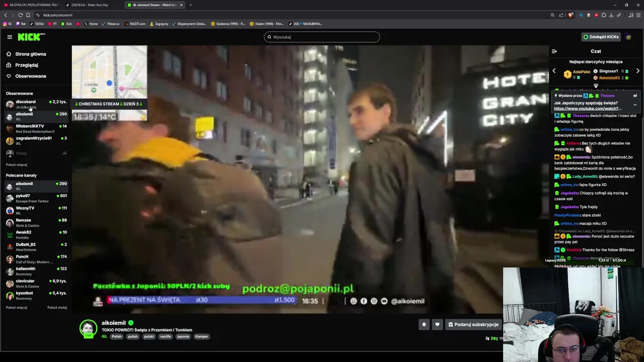Open WoznyTV recommended channel
Viewport: 644px width, 362px height.
[35, 210]
